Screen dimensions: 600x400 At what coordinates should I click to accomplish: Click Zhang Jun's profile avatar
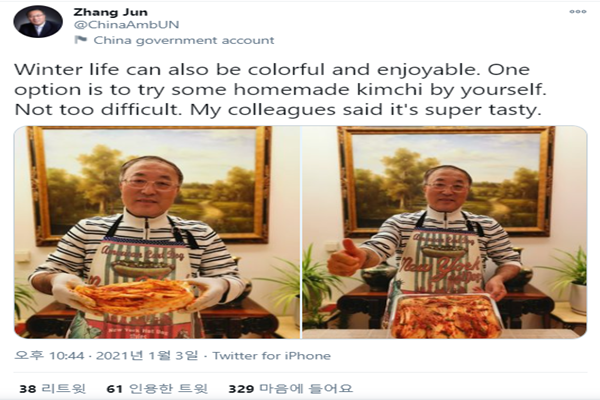coord(38,22)
